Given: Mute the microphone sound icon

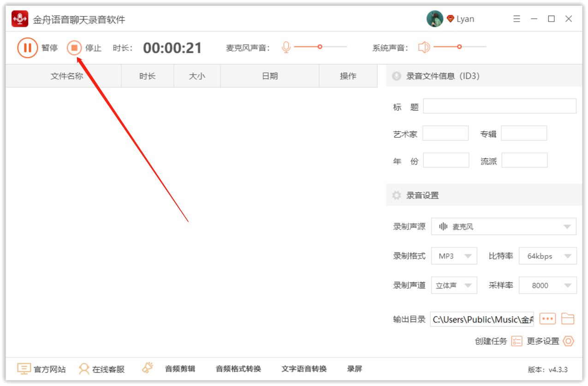Looking at the screenshot, I should click(x=286, y=47).
